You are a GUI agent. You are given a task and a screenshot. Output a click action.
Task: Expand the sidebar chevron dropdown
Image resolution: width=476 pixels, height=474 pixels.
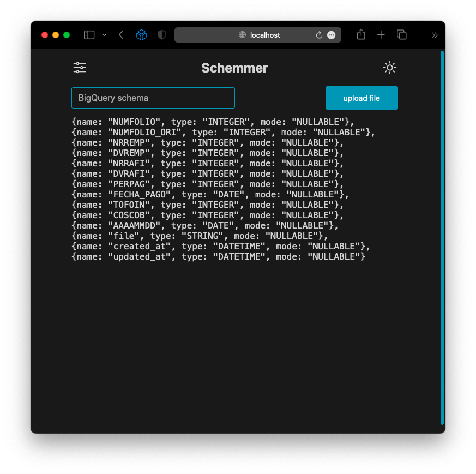point(104,35)
